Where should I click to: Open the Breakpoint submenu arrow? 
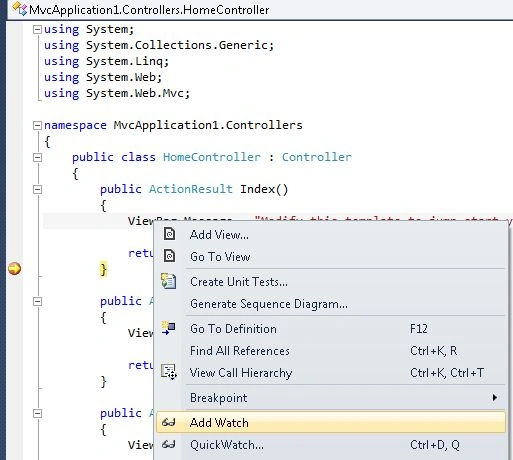[495, 397]
